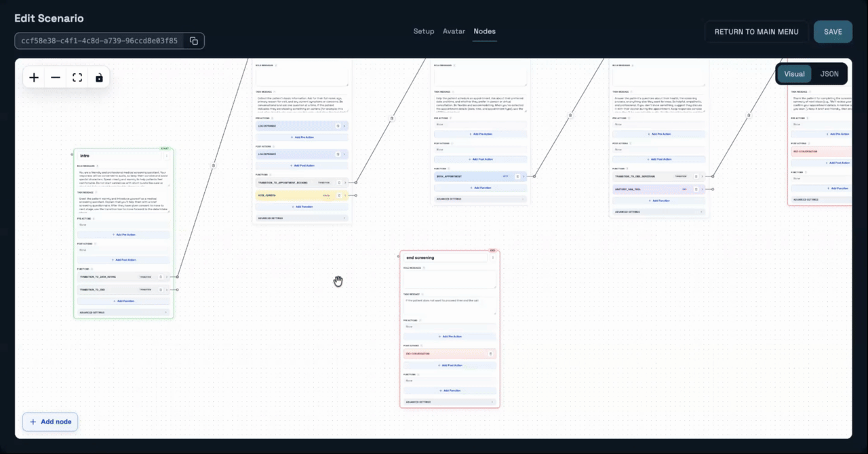Open the intro node options icon in its header
Viewport: 868px width, 454px height.
pos(166,156)
